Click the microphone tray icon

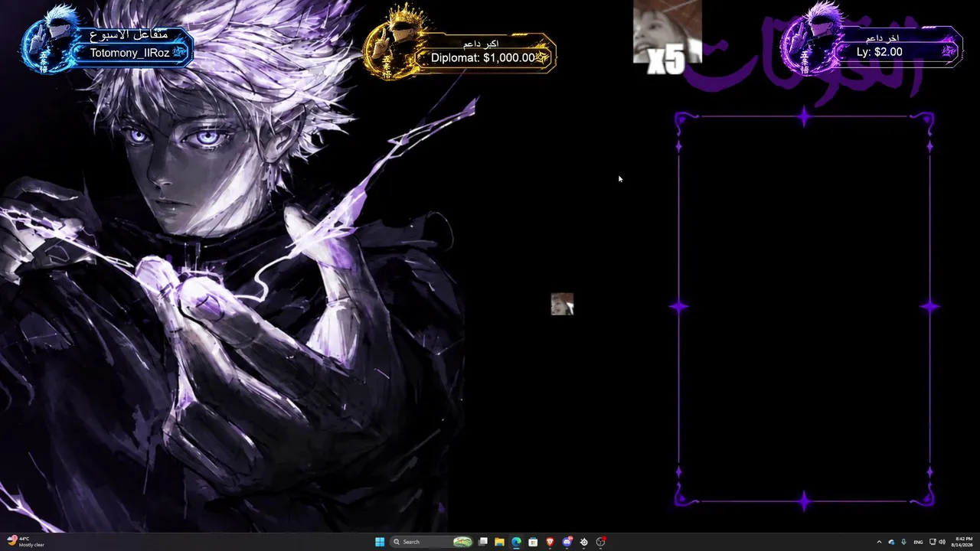point(904,542)
